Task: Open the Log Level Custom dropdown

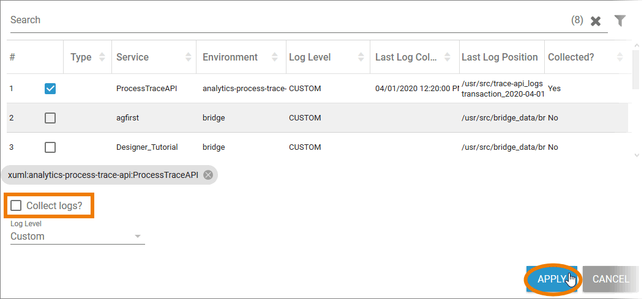Action: (77, 237)
